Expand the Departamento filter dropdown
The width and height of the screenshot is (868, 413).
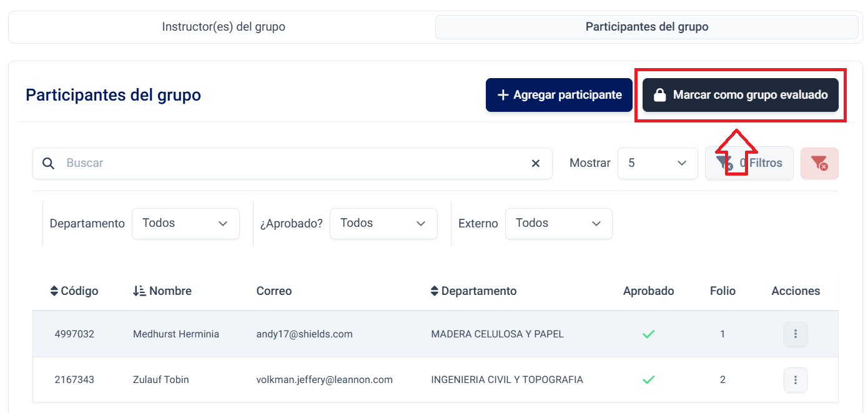[x=185, y=224]
